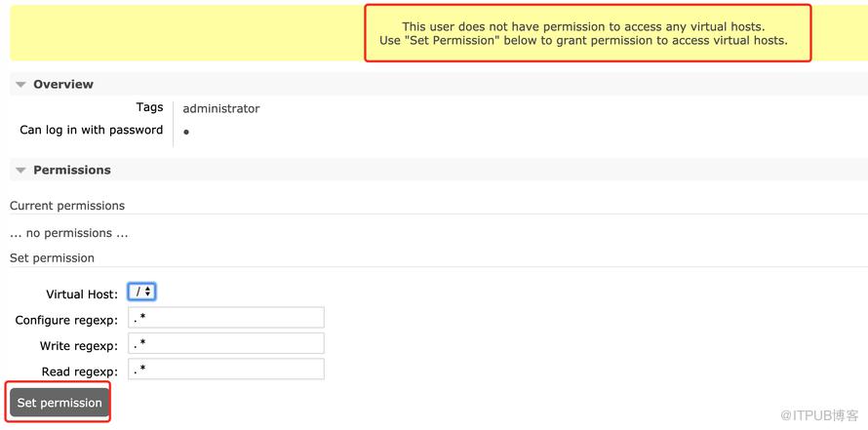Collapse the Permissions section triangle
Screen dimensions: 868x430
point(21,171)
